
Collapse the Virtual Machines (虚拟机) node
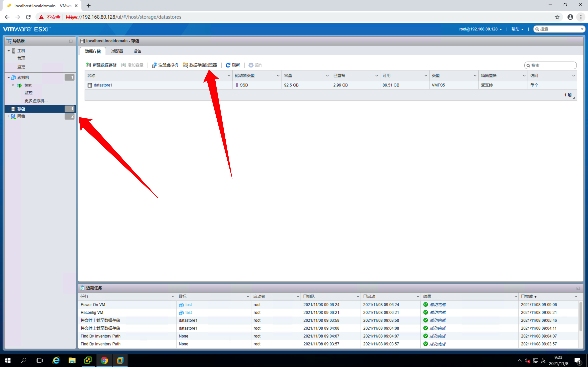(x=9, y=78)
